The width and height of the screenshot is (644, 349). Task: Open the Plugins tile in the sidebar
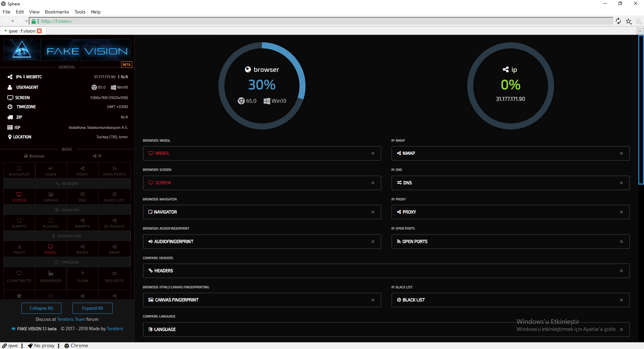51,223
